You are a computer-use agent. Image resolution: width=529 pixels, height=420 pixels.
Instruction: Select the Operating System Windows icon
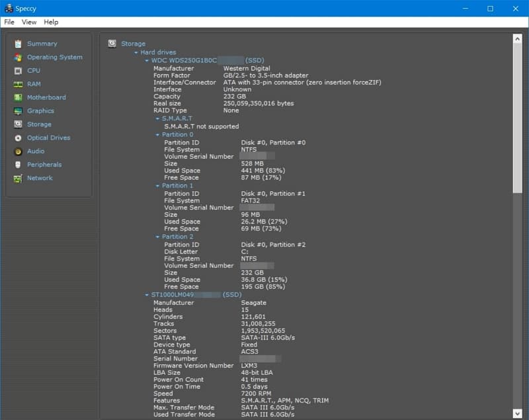point(19,58)
